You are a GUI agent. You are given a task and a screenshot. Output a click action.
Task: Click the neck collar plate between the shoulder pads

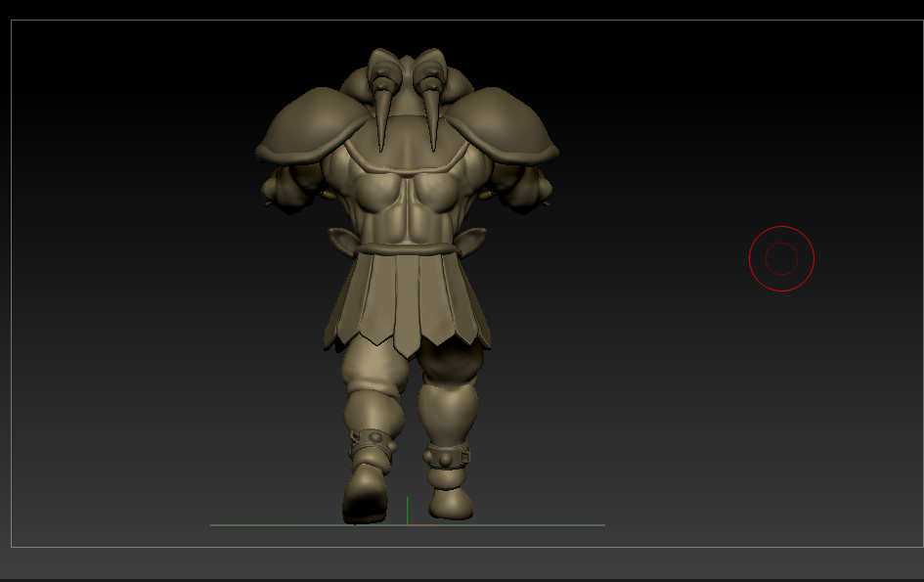[407, 143]
